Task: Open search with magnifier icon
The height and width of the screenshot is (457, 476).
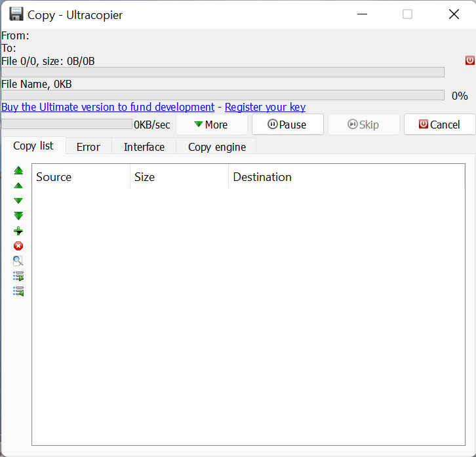Action: click(18, 261)
